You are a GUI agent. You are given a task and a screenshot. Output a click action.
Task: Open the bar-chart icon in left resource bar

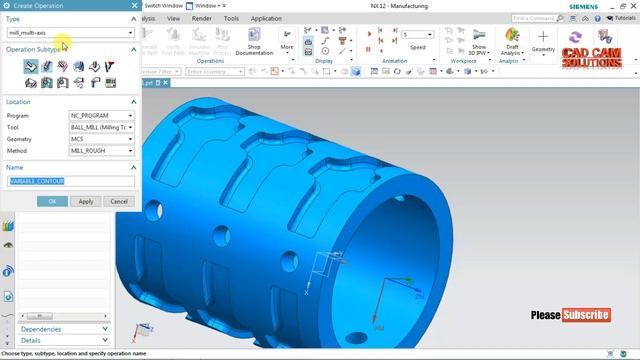tap(8, 226)
